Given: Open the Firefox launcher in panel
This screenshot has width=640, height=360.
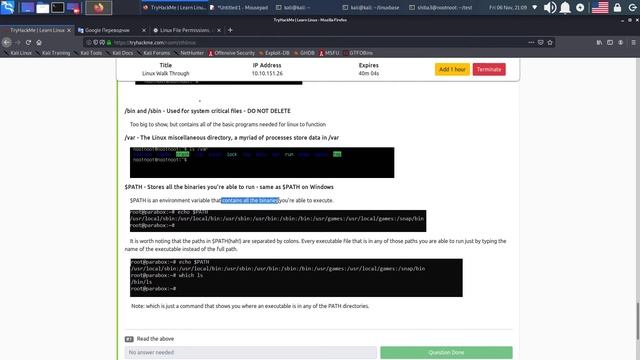Looking at the screenshot, I should click(x=98, y=7).
